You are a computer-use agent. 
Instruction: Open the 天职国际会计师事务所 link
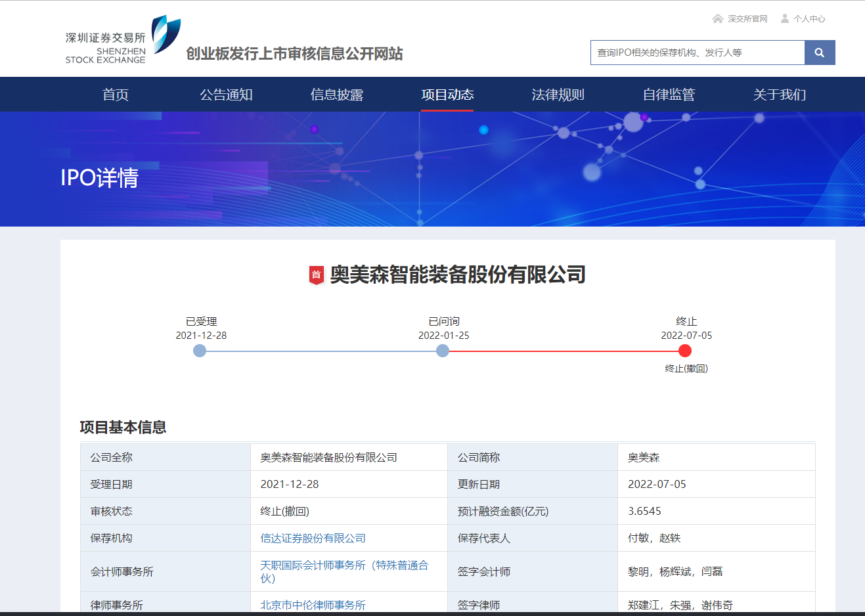coord(344,571)
